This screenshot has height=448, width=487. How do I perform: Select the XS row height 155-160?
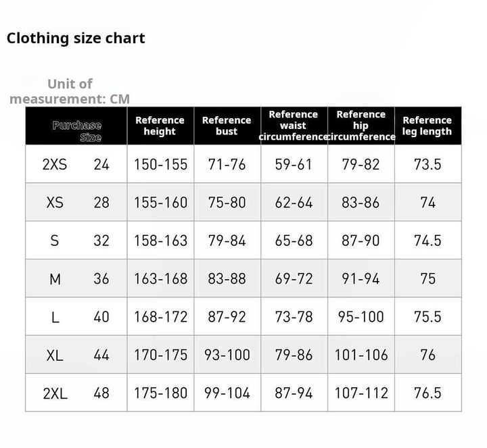tap(160, 203)
